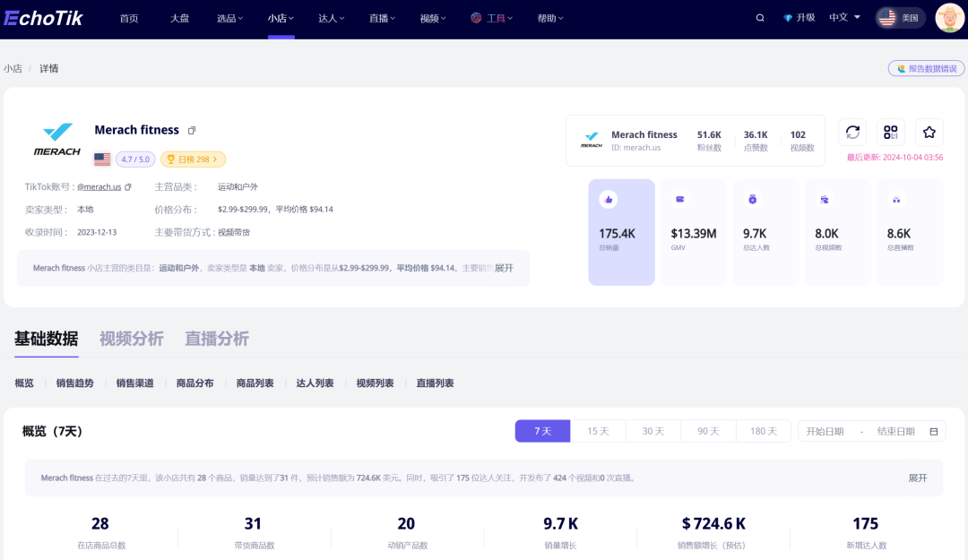The width and height of the screenshot is (968, 560).
Task: Click the $724.6K sales growth value
Action: [x=713, y=523]
